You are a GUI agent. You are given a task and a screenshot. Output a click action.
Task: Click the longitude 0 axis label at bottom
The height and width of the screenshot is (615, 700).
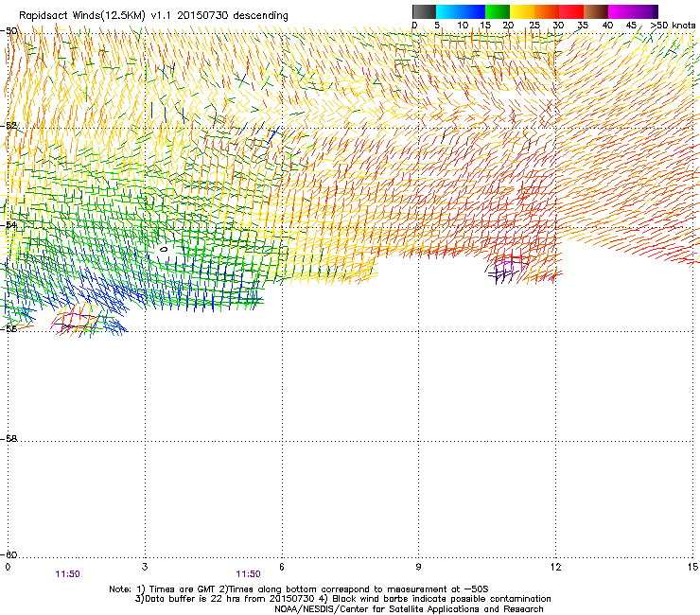[x=8, y=567]
